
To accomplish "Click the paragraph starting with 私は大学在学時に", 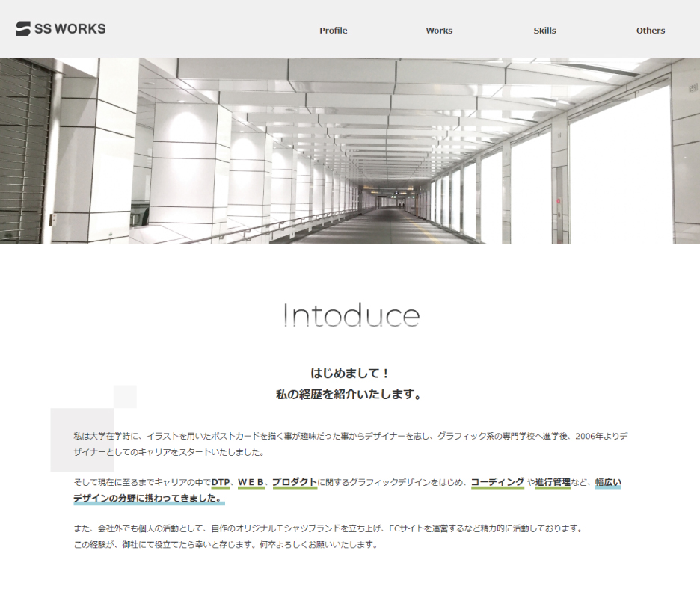I will (350, 443).
